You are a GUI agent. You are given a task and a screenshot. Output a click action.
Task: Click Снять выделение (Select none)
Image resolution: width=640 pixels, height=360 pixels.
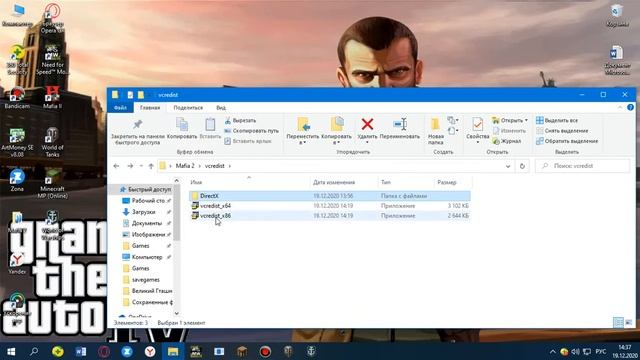click(562, 131)
